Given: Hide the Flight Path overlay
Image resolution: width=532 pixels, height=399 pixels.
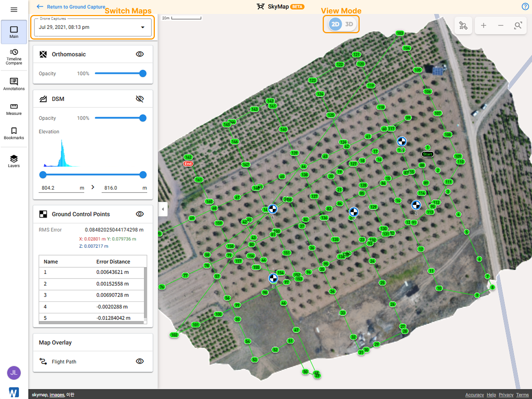Looking at the screenshot, I should [140, 361].
